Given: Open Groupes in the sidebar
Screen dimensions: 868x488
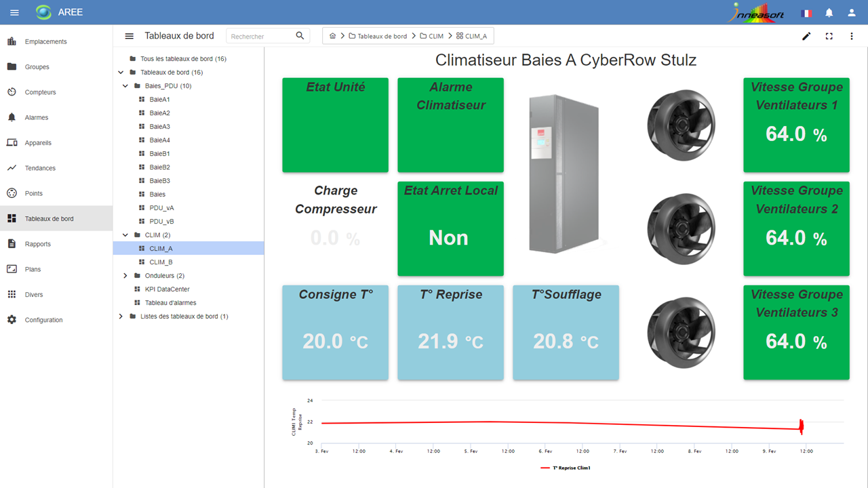Looking at the screenshot, I should [x=56, y=67].
